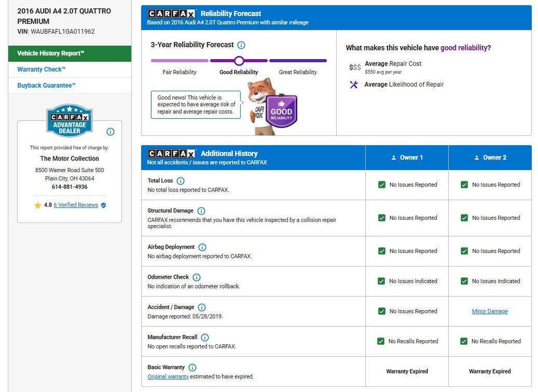
Task: Click info icon next to Odometer Check
Action: coord(196,277)
